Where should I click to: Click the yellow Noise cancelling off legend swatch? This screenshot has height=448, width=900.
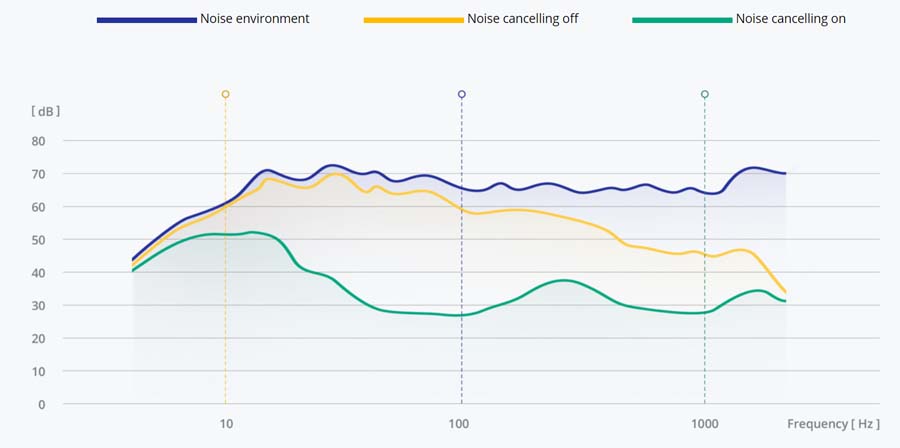413,19
